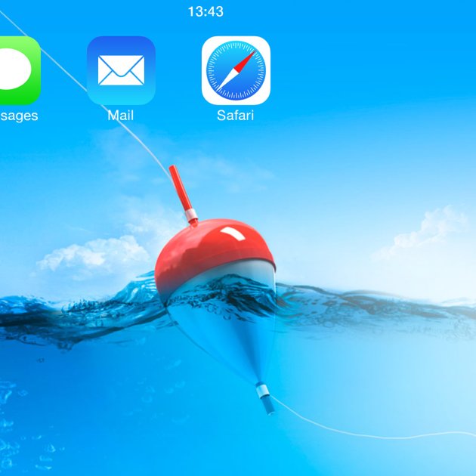Screen dimensions: 476x476
Task: Click the "Safari" label text
Action: click(x=236, y=116)
